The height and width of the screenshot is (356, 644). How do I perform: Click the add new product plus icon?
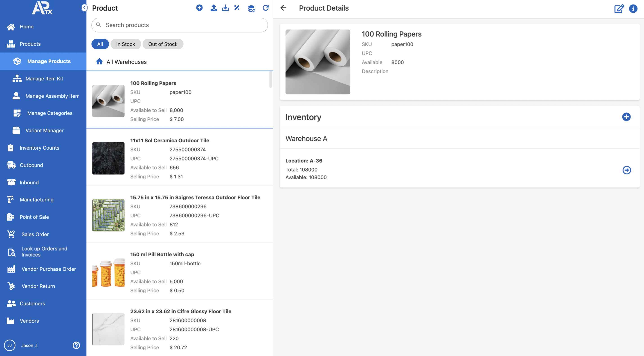pos(199,8)
